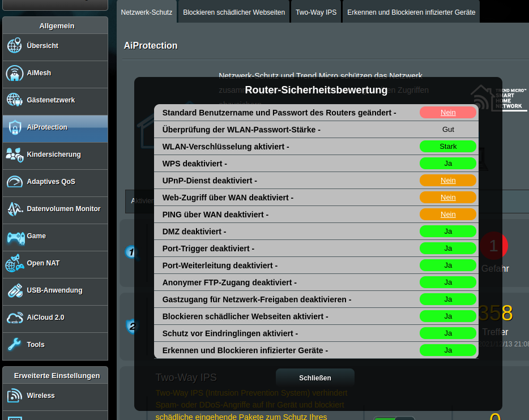This screenshot has height=420, width=529.
Task: Open AiCloud 2.0 menu entry
Action: [x=56, y=319]
